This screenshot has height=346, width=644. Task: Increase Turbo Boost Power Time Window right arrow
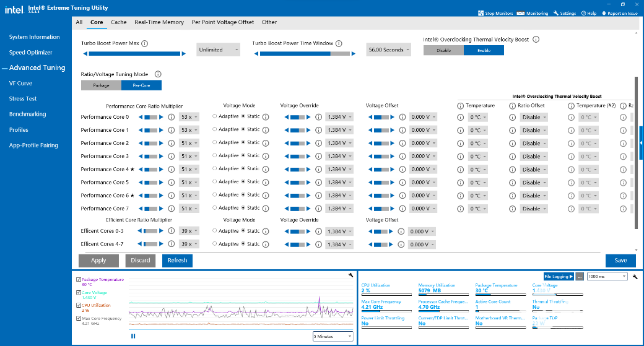pos(353,54)
